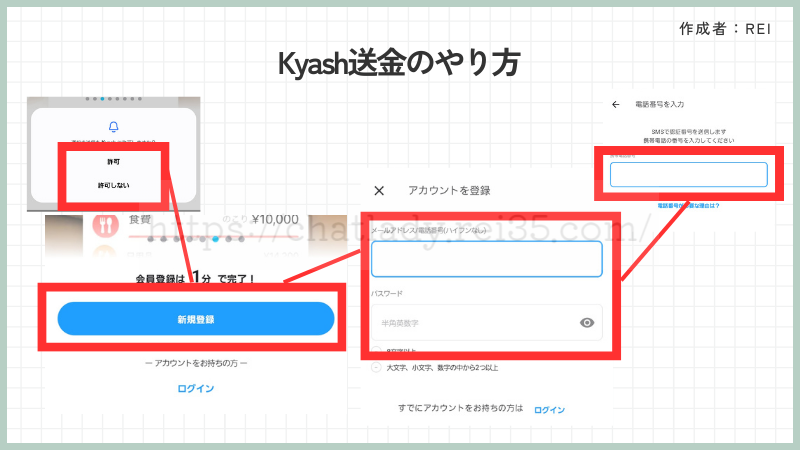Screen dimensions: 800x450
Task: Choose 許可 in the notification dialog
Action: (113, 162)
